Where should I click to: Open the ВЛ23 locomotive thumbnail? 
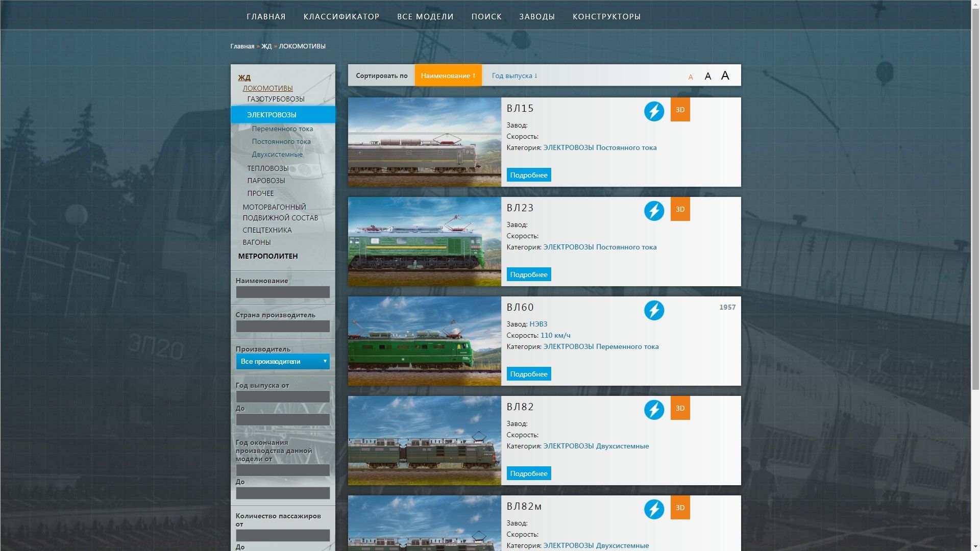pos(425,241)
